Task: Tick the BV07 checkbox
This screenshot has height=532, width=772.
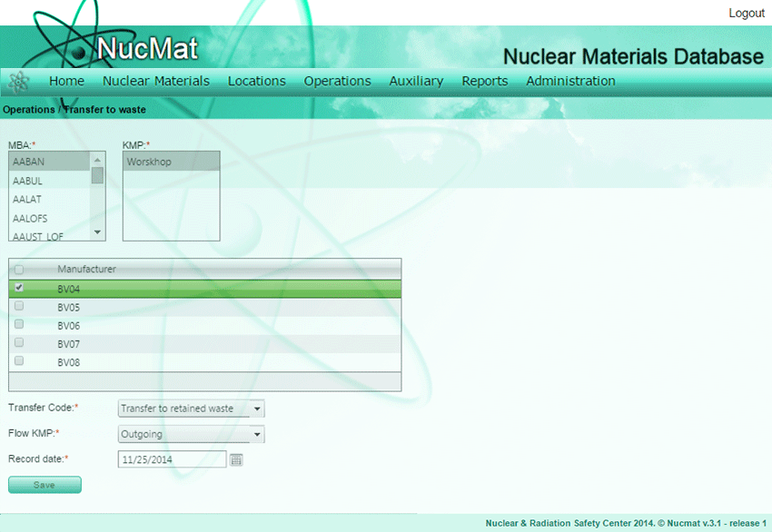Action: 19,343
